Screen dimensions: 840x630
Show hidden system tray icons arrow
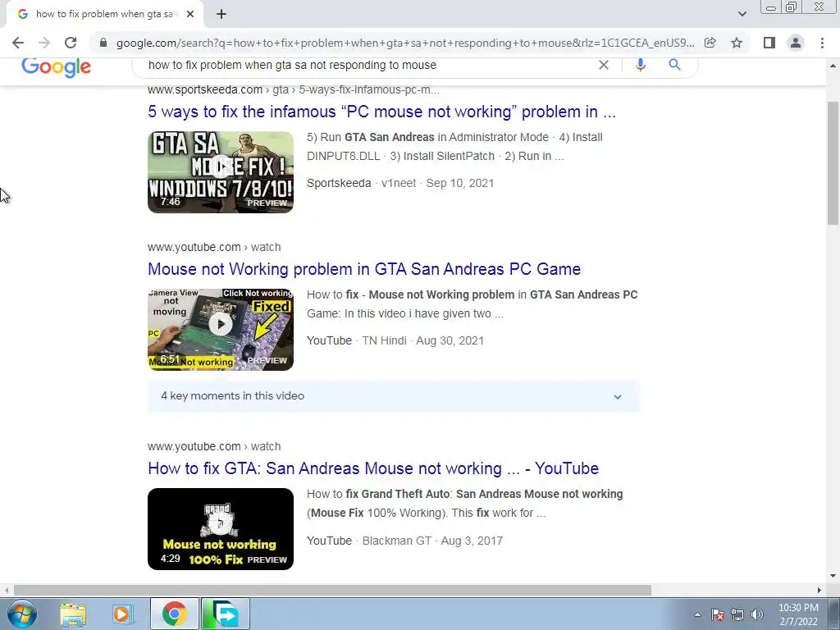(697, 614)
